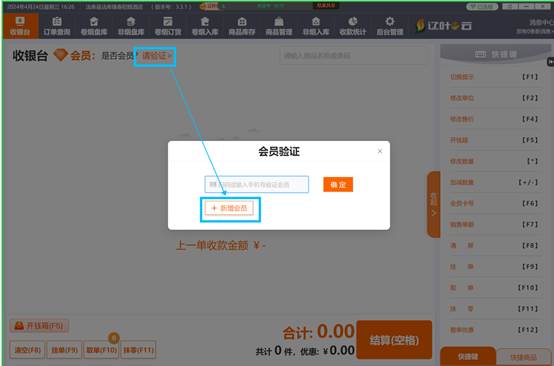Click the 挂单(F9) hold order button
554x366 pixels.
pos(64,350)
